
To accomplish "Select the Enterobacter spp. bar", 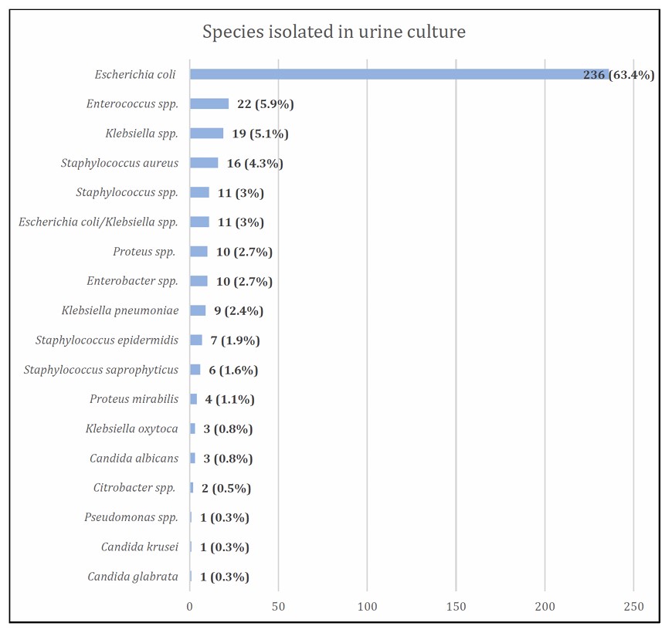I will coord(199,281).
